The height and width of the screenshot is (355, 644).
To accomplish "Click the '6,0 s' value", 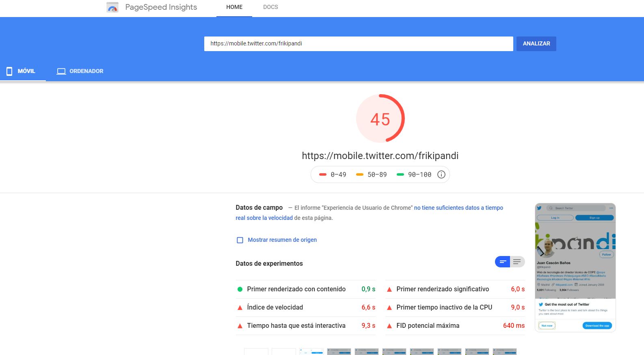I will [518, 289].
